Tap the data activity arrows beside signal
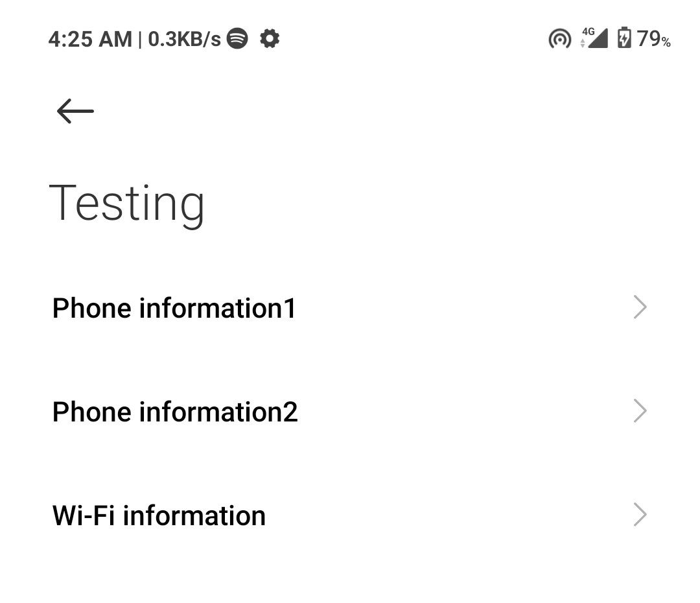The width and height of the screenshot is (700, 603). 583,43
